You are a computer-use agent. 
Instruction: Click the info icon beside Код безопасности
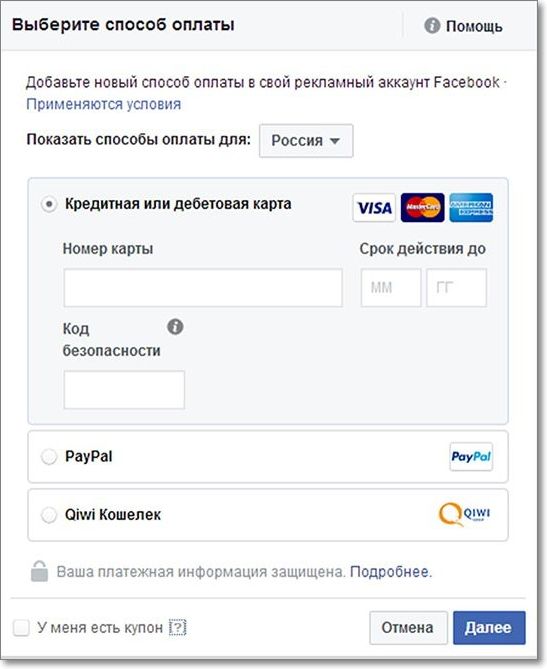pyautogui.click(x=175, y=327)
